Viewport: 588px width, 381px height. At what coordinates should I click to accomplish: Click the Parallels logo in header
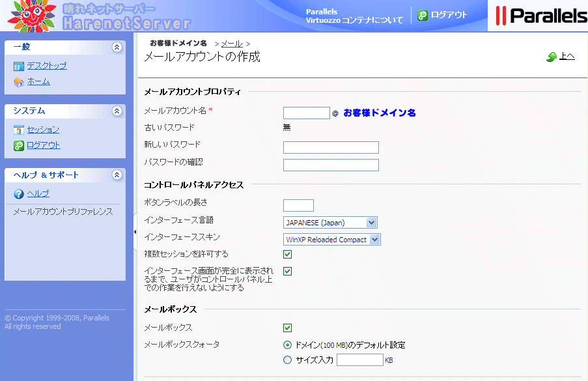tap(541, 16)
